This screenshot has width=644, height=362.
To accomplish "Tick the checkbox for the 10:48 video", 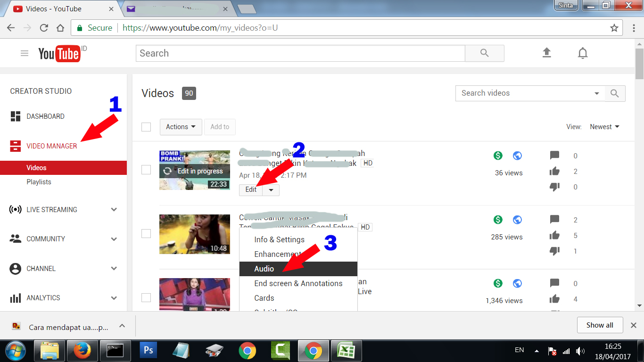I will click(x=146, y=234).
